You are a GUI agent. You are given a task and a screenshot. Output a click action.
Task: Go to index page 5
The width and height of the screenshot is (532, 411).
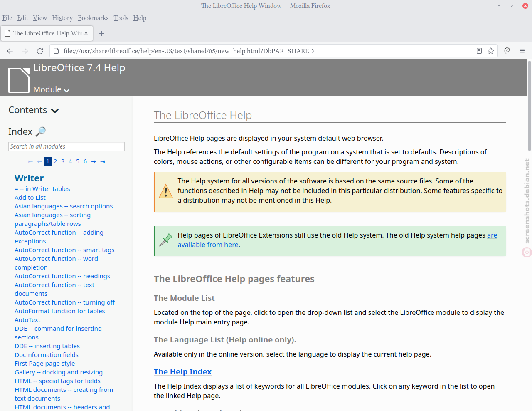(x=78, y=161)
